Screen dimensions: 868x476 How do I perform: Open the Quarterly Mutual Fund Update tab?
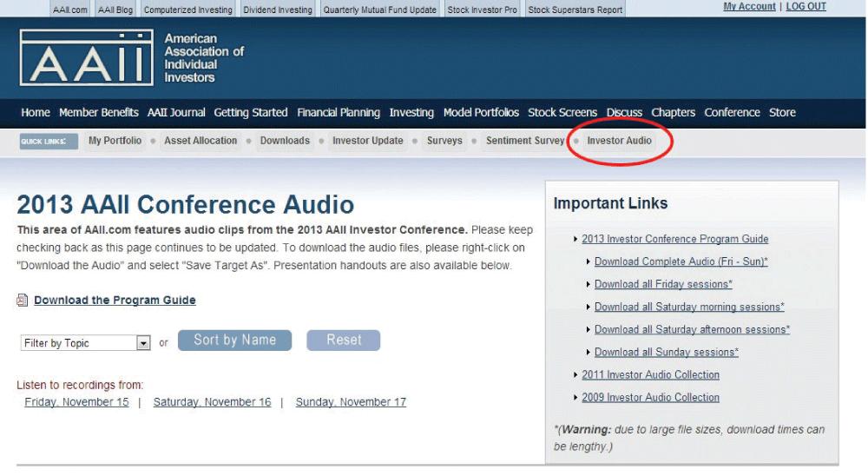(380, 10)
